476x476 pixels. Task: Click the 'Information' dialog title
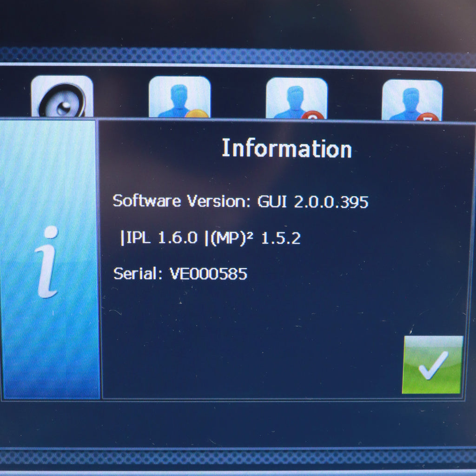pos(287,148)
